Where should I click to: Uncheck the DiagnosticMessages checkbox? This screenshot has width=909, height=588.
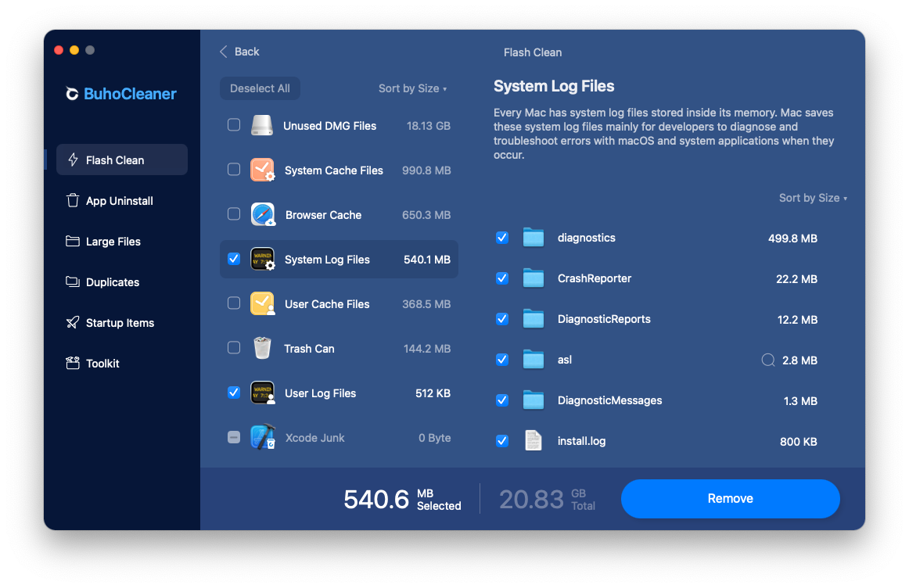pyautogui.click(x=502, y=400)
